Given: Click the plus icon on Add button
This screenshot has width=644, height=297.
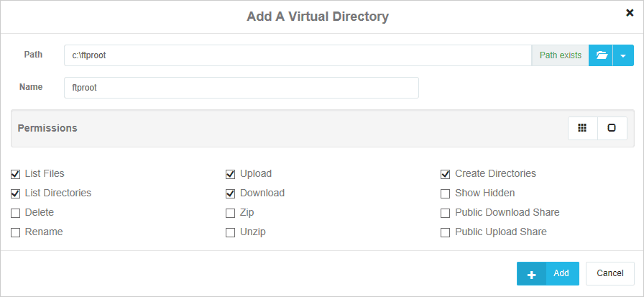Looking at the screenshot, I should tap(532, 274).
